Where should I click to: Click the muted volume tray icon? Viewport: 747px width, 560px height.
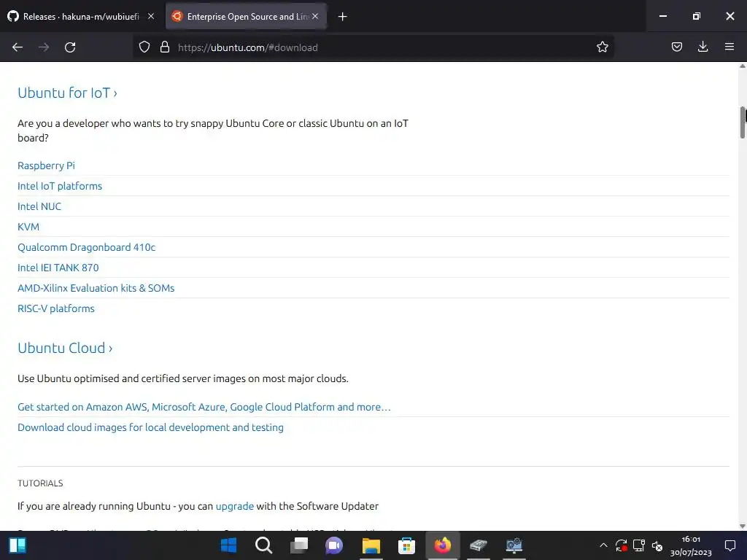(x=657, y=545)
